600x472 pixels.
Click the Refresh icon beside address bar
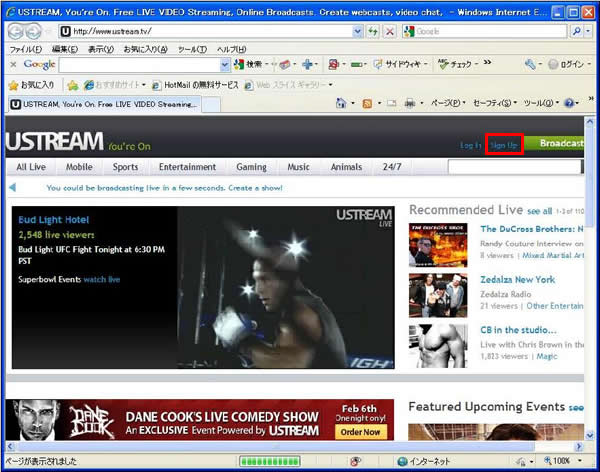click(x=373, y=31)
